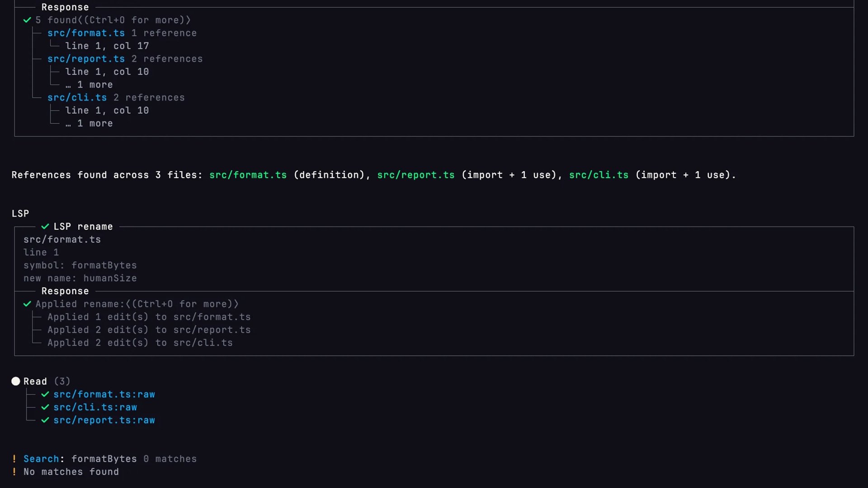The height and width of the screenshot is (488, 868).
Task: Click the green checkmark next to LSP rename
Action: pos(45,227)
